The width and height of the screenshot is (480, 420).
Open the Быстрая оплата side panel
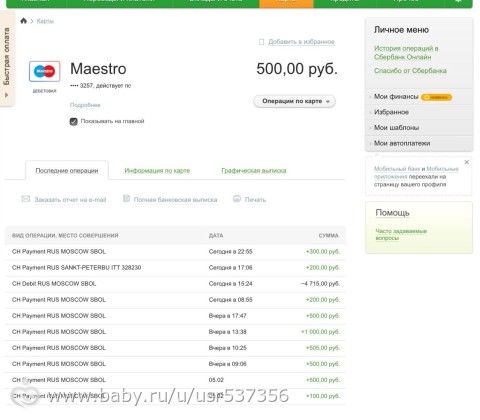pyautogui.click(x=7, y=59)
